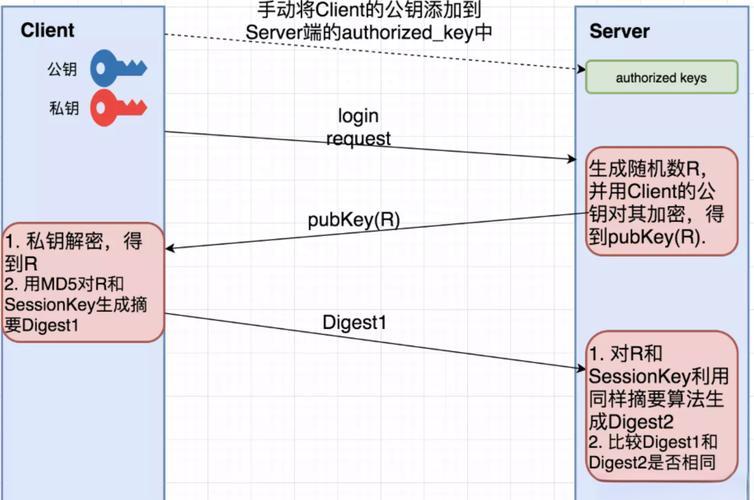Click arrowhead of pubKey(R) line at Client

(x=172, y=248)
